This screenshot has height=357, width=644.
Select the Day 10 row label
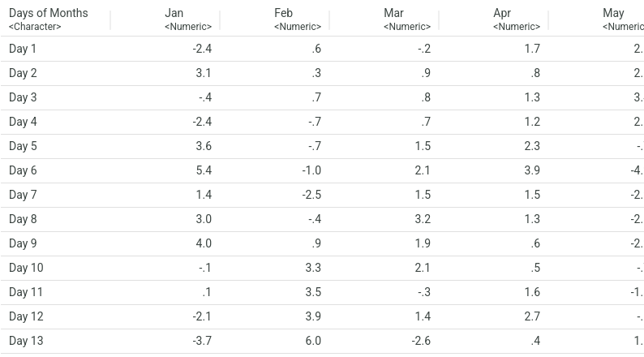(26, 268)
